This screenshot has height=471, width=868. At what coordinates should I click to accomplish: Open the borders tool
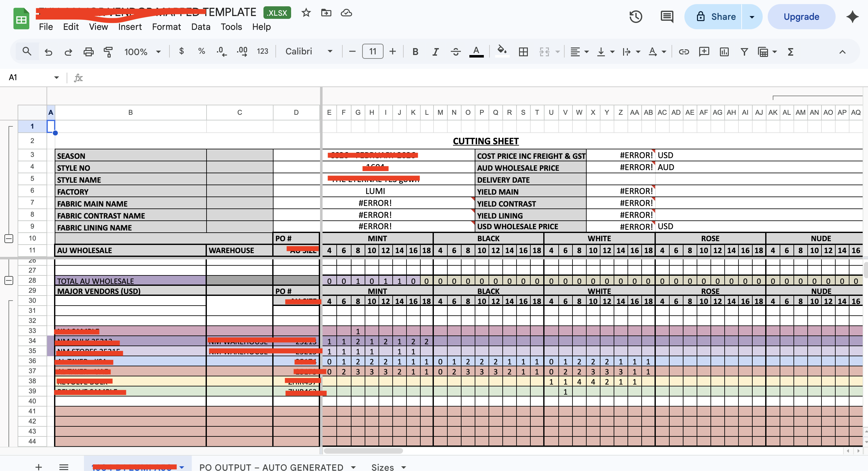point(523,52)
